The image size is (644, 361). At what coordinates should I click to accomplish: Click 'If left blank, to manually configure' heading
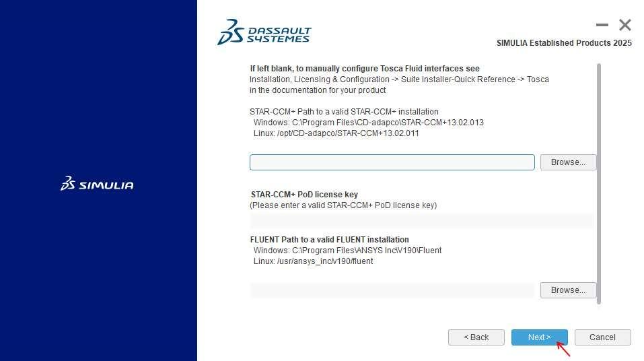pyautogui.click(x=365, y=69)
